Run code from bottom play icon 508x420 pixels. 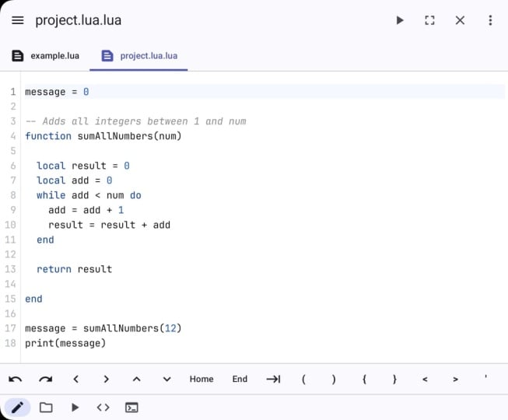(x=75, y=408)
